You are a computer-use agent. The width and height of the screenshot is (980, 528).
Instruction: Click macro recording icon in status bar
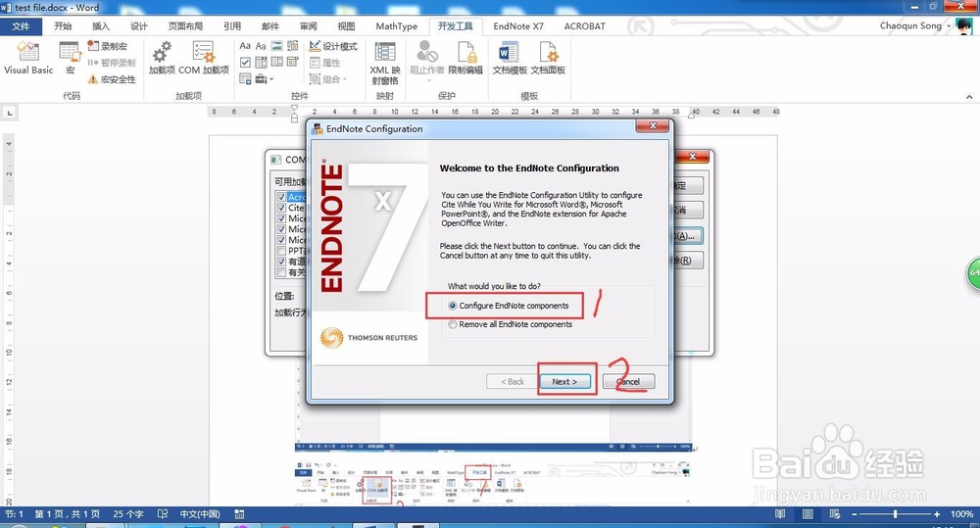pos(239,514)
